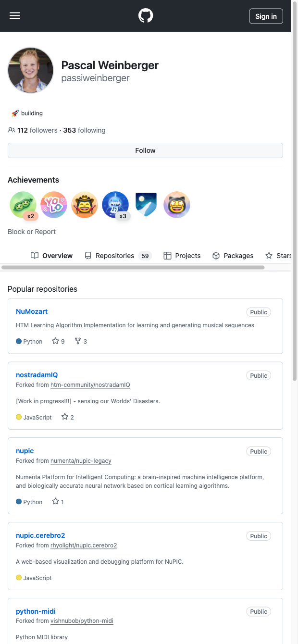Click Pascal Weinberger's profile avatar
Image resolution: width=298 pixels, height=644 pixels.
click(x=31, y=70)
